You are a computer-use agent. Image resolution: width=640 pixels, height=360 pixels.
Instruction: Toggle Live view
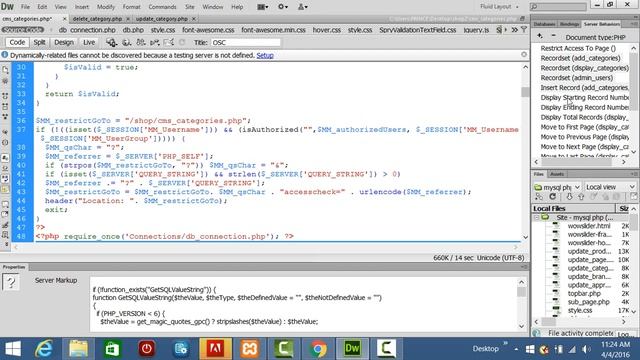(89, 42)
